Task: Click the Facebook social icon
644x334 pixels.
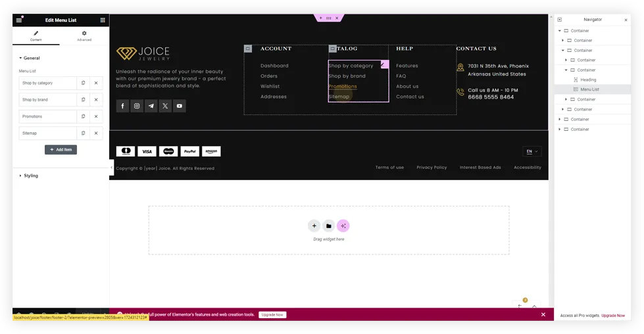Action: coord(122,106)
